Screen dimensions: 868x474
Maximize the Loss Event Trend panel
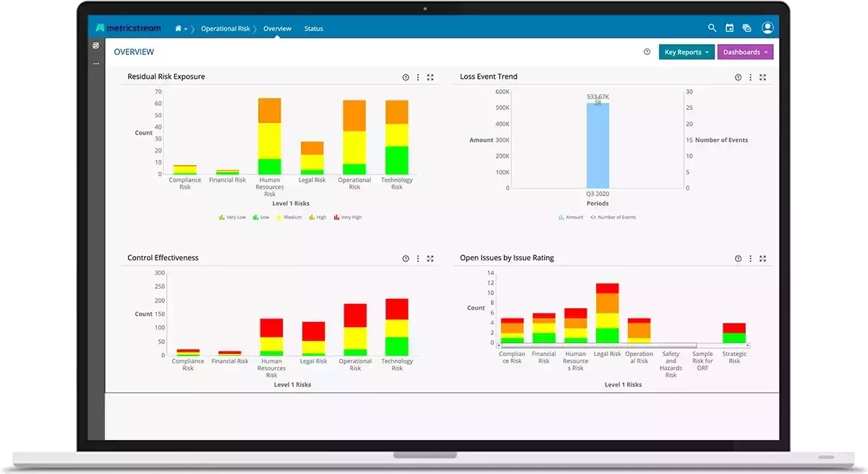762,77
